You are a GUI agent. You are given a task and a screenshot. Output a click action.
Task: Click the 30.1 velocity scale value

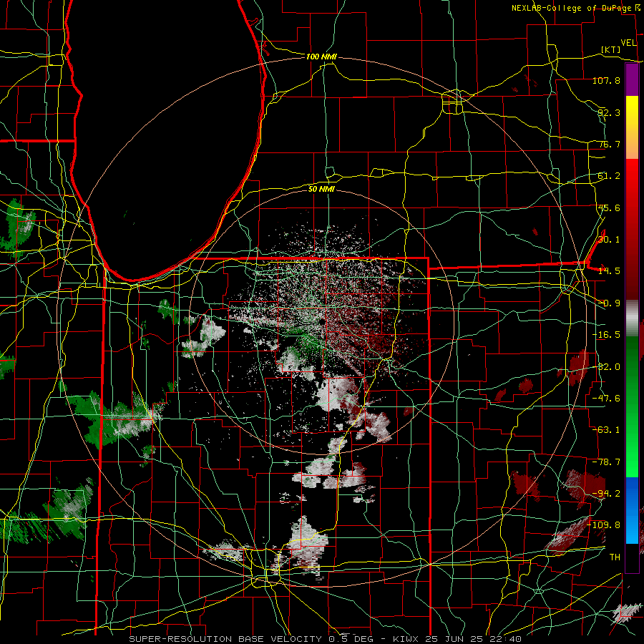tap(609, 240)
